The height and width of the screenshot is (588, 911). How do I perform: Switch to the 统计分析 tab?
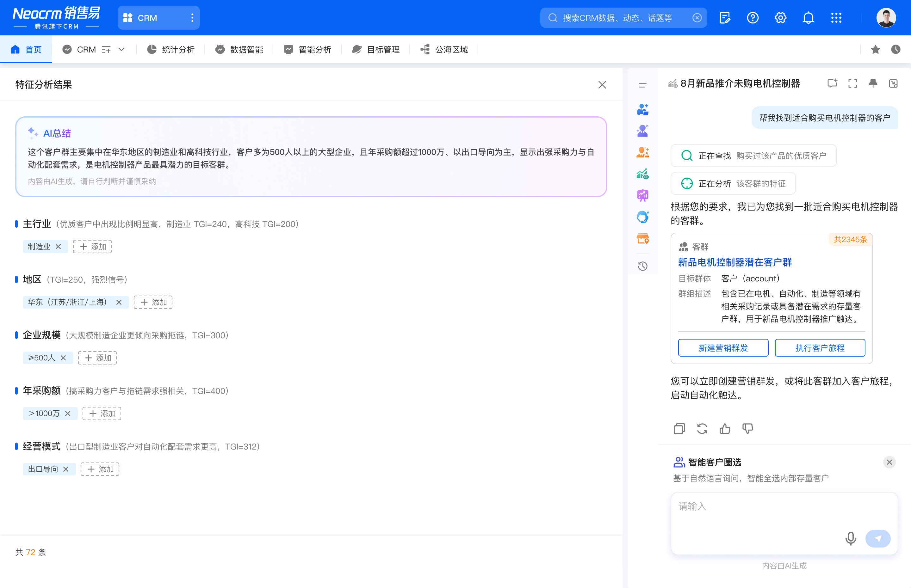[171, 49]
